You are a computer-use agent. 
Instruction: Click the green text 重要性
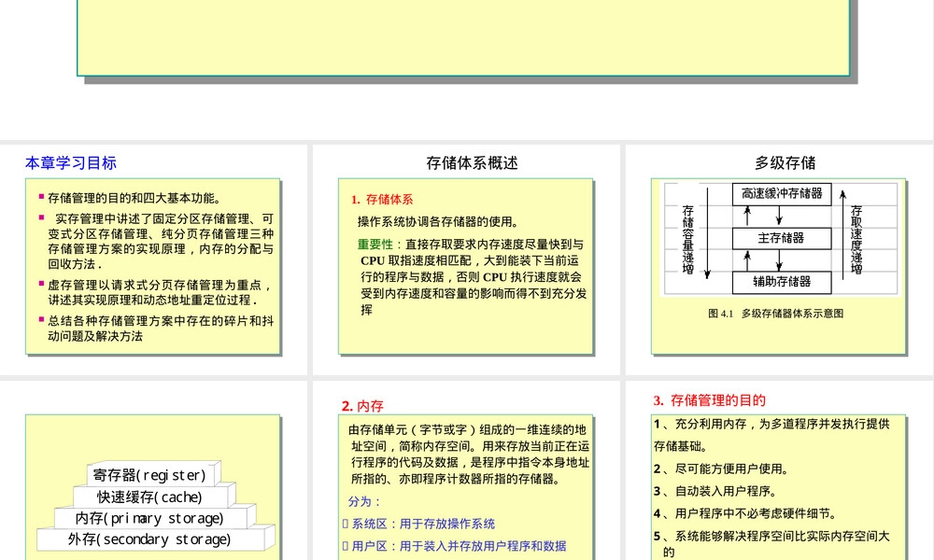coord(375,244)
